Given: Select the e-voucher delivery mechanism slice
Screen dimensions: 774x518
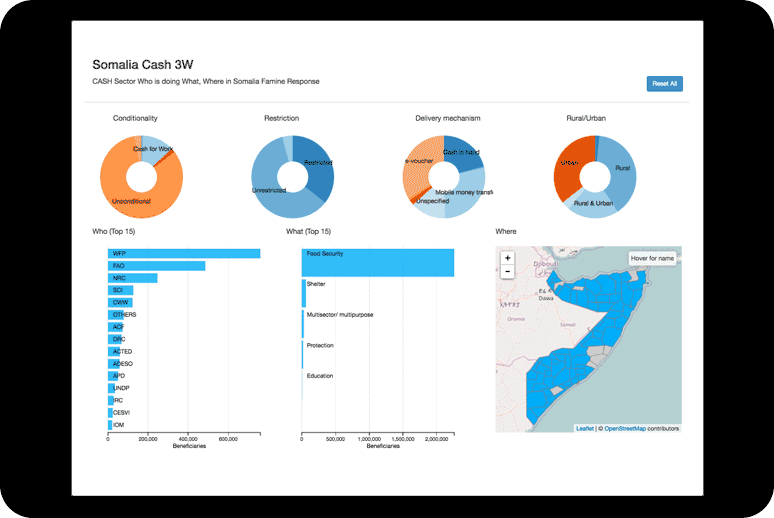Looking at the screenshot, I should point(417,167).
